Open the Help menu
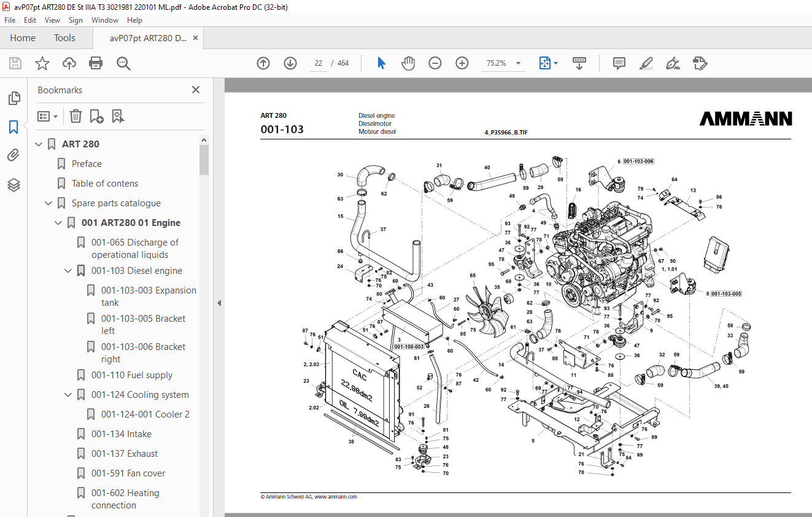The width and height of the screenshot is (812, 517). click(x=135, y=20)
